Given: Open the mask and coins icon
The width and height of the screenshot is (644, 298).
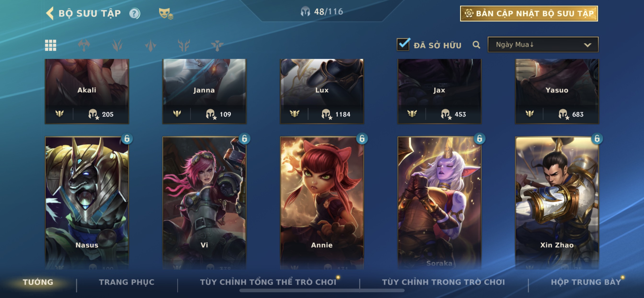Looking at the screenshot, I should (166, 13).
